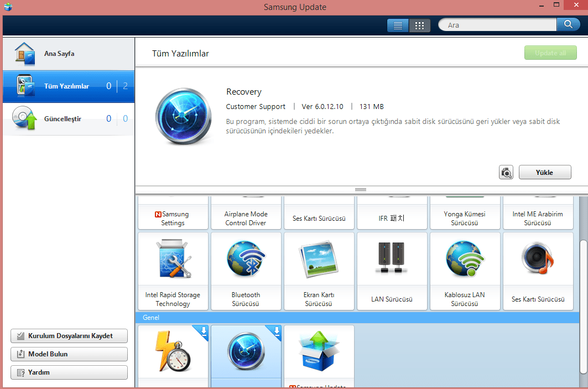The width and height of the screenshot is (588, 389).
Task: Click download arrow badge on Recovery tile
Action: point(276,331)
